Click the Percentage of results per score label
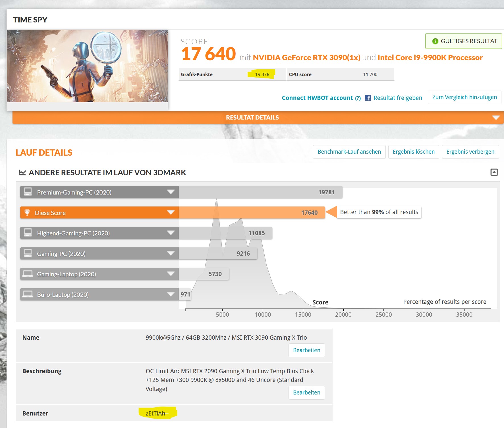Image resolution: width=504 pixels, height=428 pixels. pyautogui.click(x=445, y=302)
